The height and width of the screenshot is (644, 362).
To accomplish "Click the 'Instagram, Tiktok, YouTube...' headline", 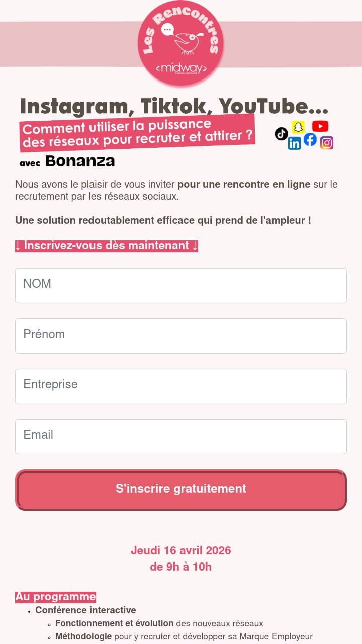I will [x=174, y=106].
